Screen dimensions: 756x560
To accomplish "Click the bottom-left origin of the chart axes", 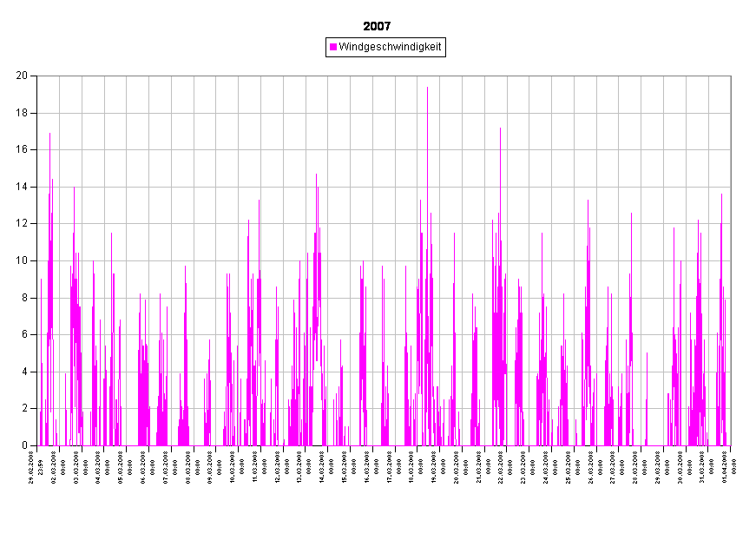I will click(37, 445).
